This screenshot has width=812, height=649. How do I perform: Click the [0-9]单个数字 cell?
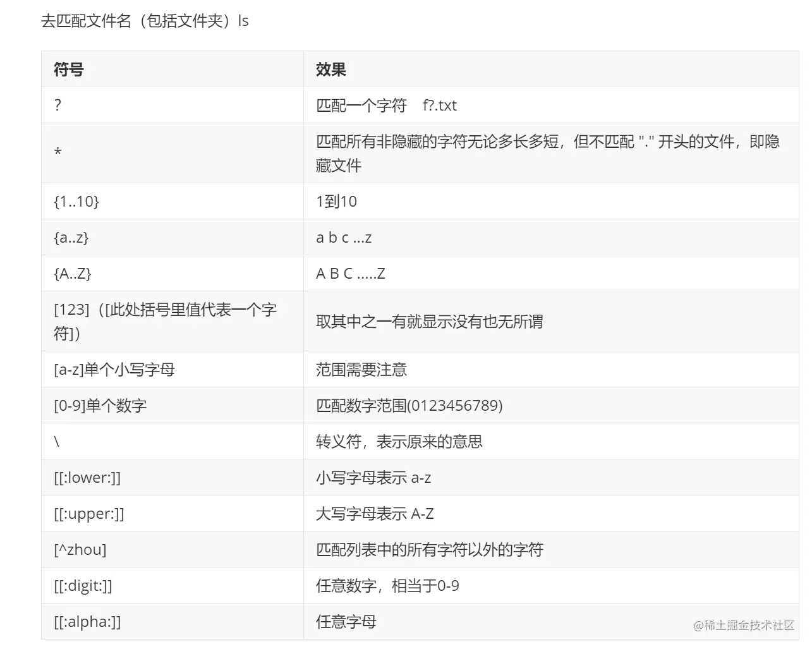[x=100, y=405]
